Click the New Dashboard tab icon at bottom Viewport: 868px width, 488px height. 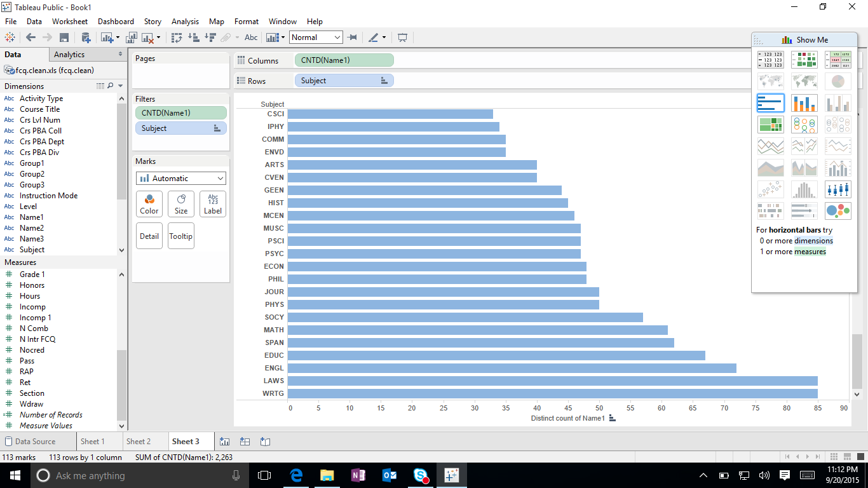click(245, 441)
